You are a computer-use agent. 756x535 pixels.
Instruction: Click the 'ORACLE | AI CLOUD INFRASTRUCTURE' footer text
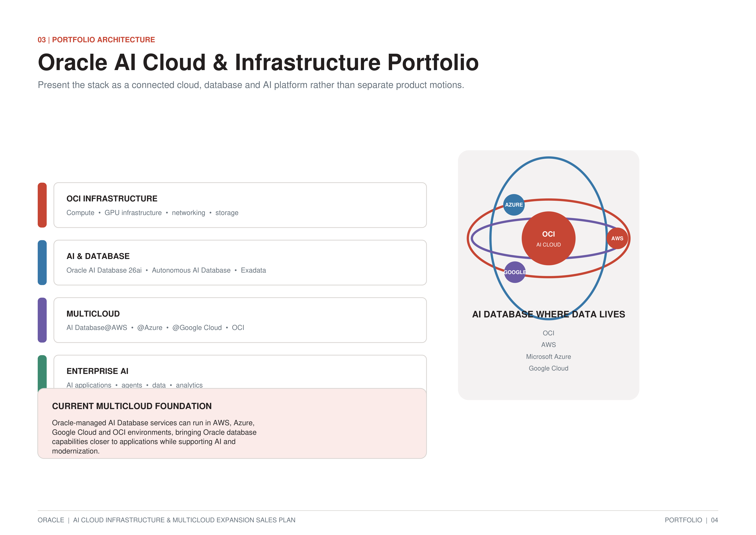[x=167, y=520]
